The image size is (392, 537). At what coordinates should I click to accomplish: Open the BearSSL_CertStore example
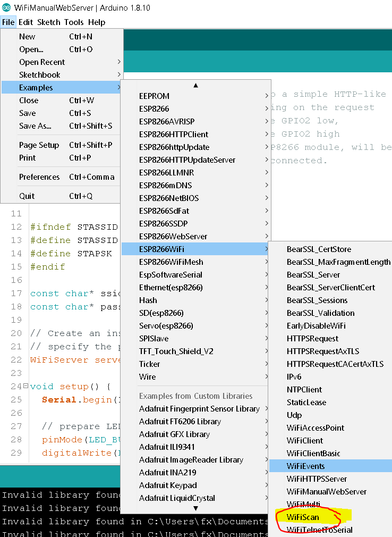pyautogui.click(x=330, y=249)
